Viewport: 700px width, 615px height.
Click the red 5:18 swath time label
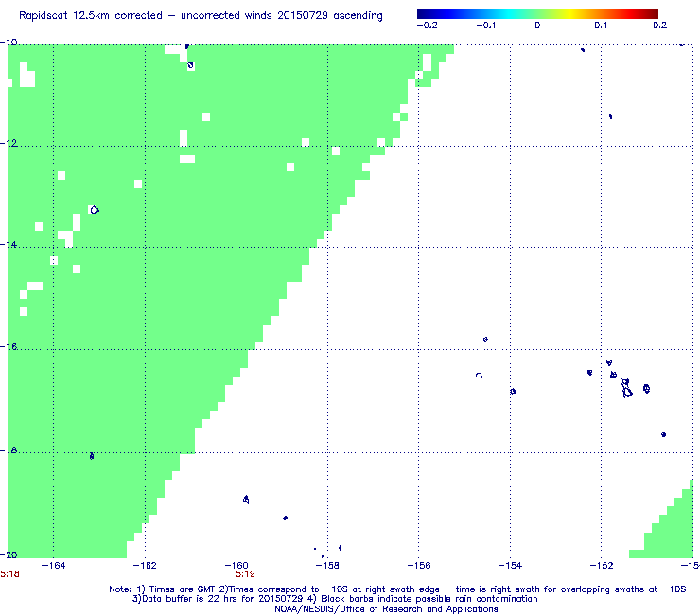9,574
